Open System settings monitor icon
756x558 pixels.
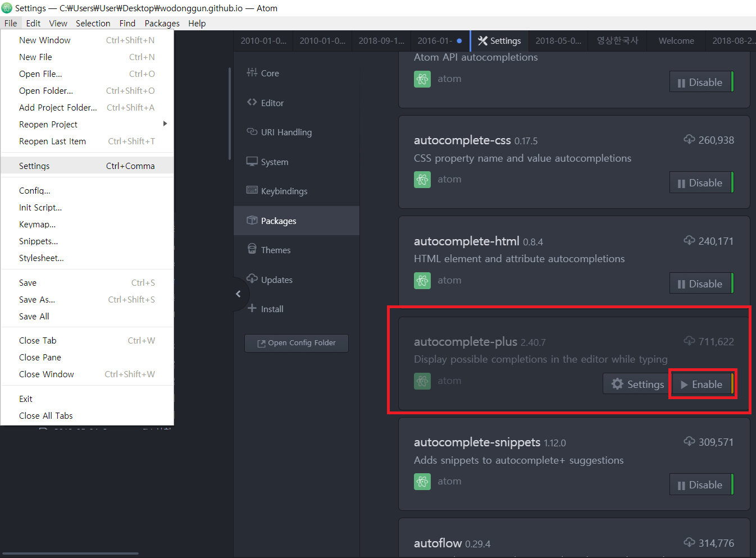(x=252, y=161)
